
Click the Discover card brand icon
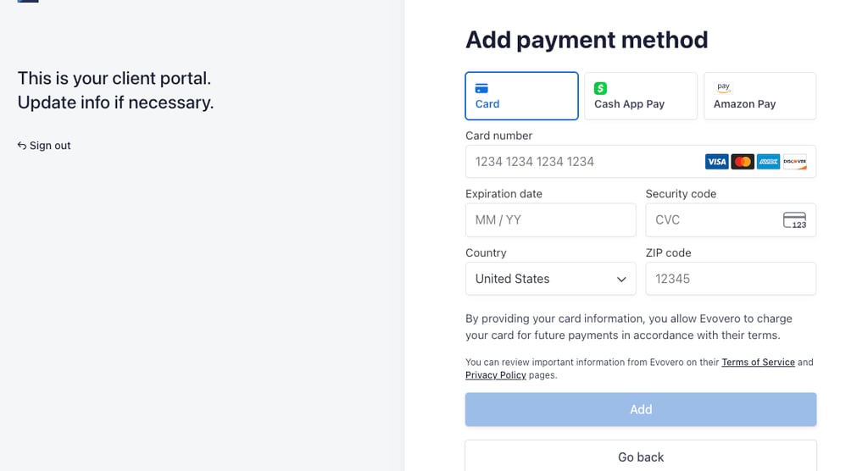794,162
